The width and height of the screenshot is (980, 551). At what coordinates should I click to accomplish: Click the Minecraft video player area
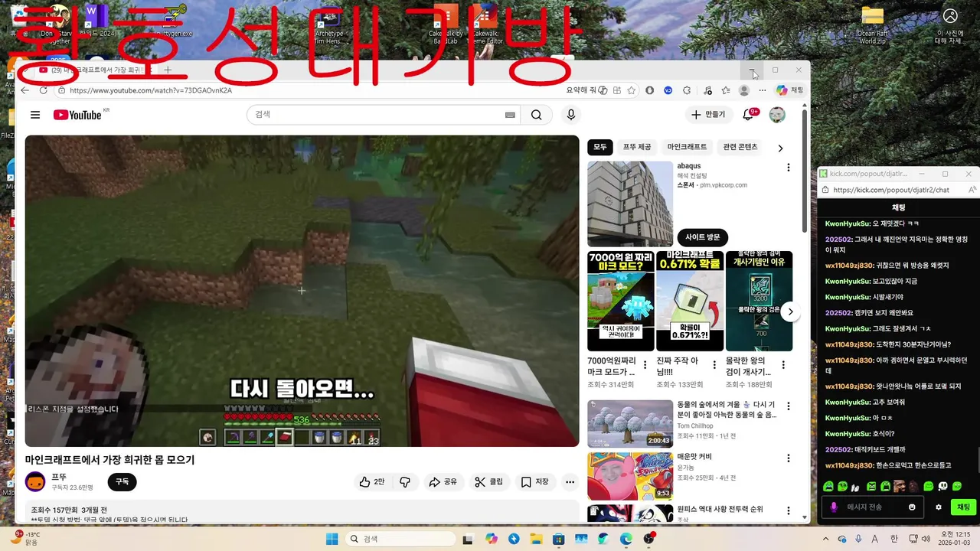302,291
